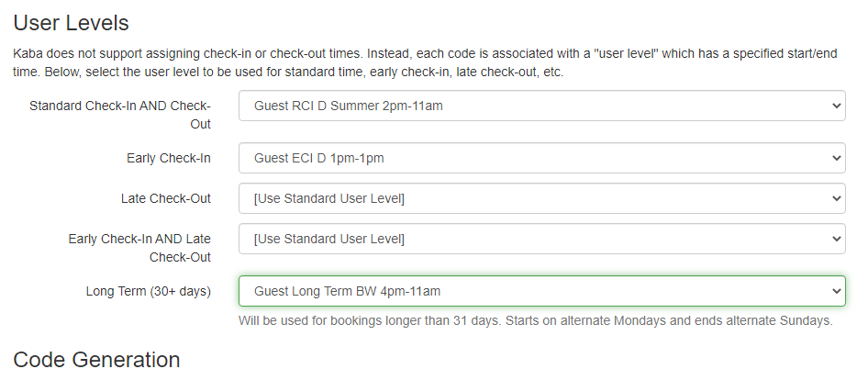Click the help text below Long Term dropdown
This screenshot has width=868, height=369.
535,321
